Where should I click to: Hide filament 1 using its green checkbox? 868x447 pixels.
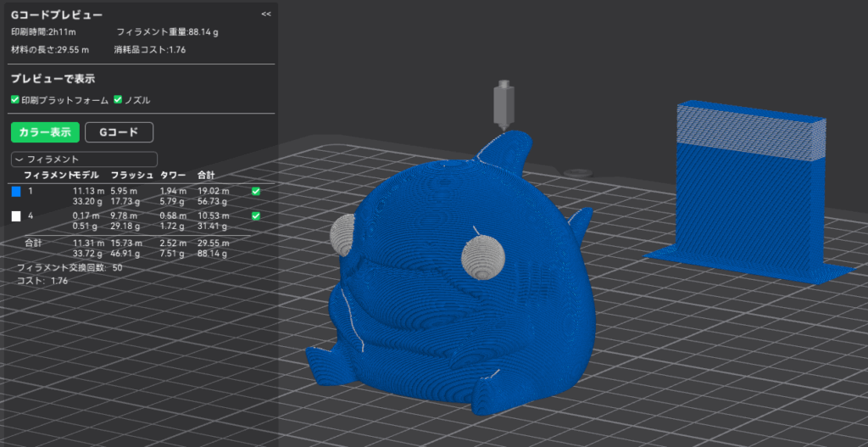pos(256,192)
